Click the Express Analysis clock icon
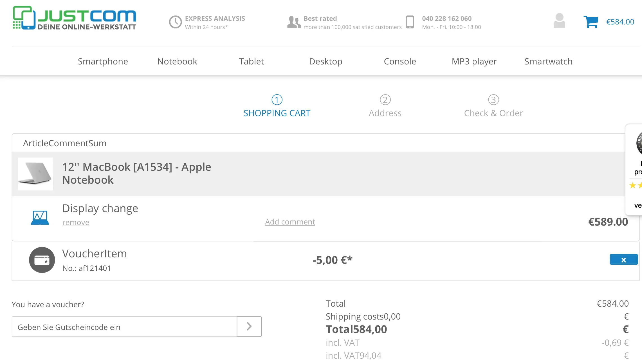 click(x=175, y=22)
